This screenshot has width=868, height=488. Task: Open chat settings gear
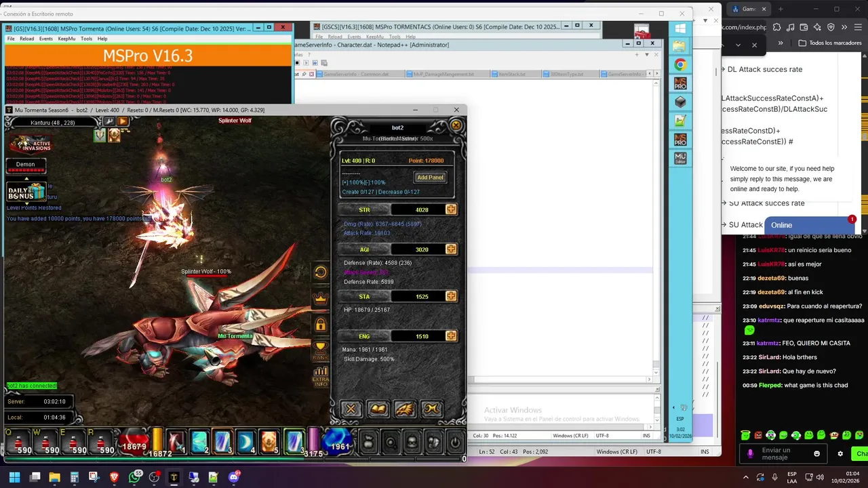click(841, 453)
